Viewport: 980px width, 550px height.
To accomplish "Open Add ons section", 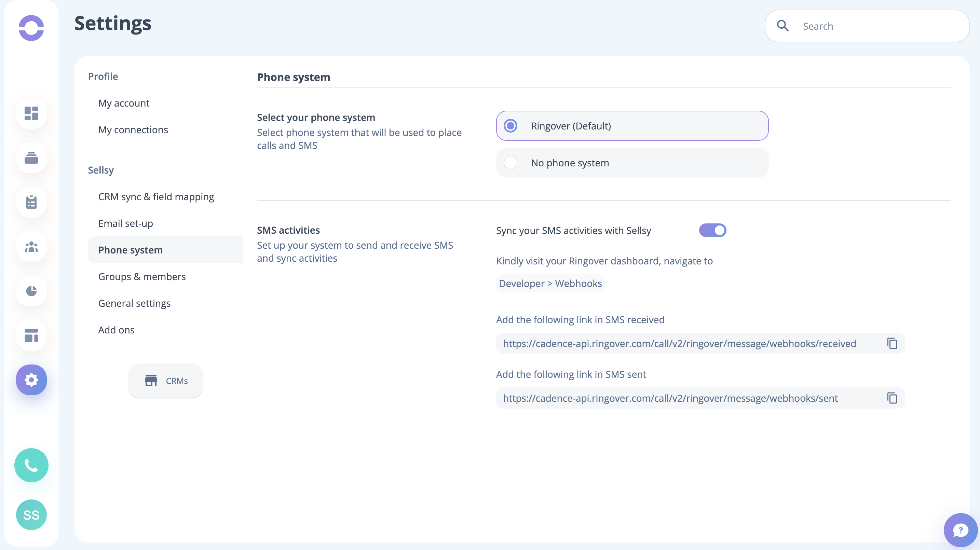I will tap(116, 330).
